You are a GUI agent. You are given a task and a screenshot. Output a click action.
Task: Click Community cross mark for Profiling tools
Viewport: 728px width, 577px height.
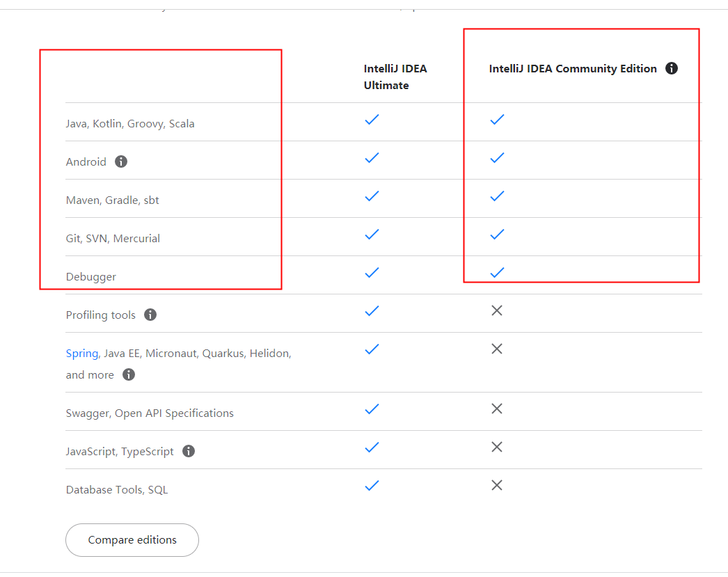pos(497,310)
